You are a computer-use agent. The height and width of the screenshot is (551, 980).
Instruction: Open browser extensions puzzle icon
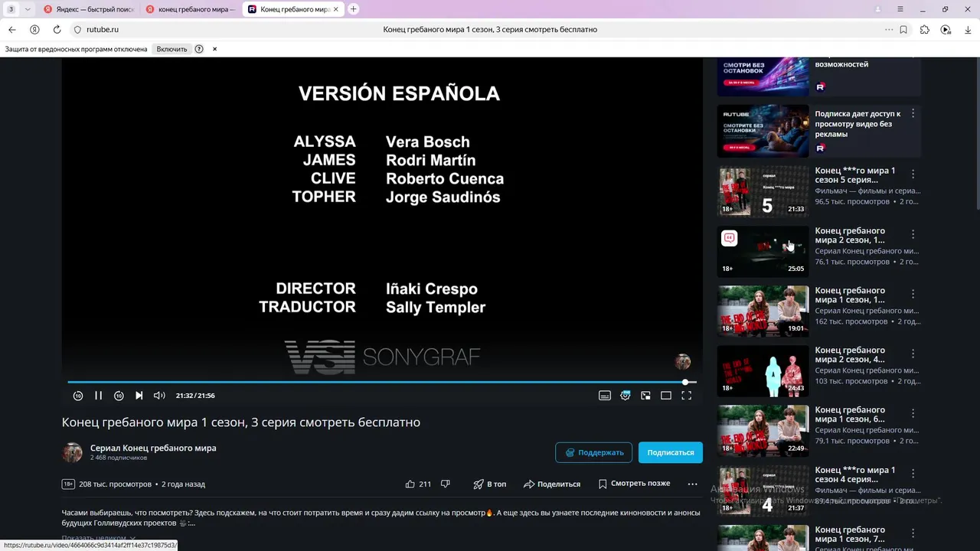[x=925, y=29]
